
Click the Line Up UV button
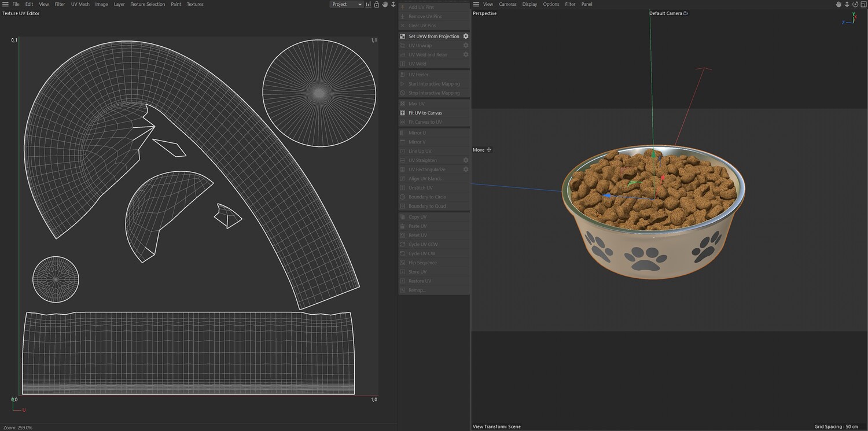(434, 151)
